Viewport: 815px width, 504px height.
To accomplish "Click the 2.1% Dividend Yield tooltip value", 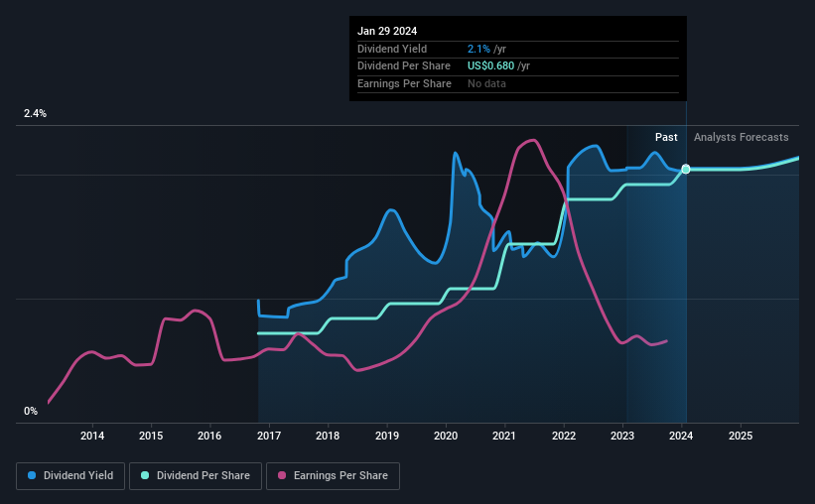I will [x=478, y=49].
